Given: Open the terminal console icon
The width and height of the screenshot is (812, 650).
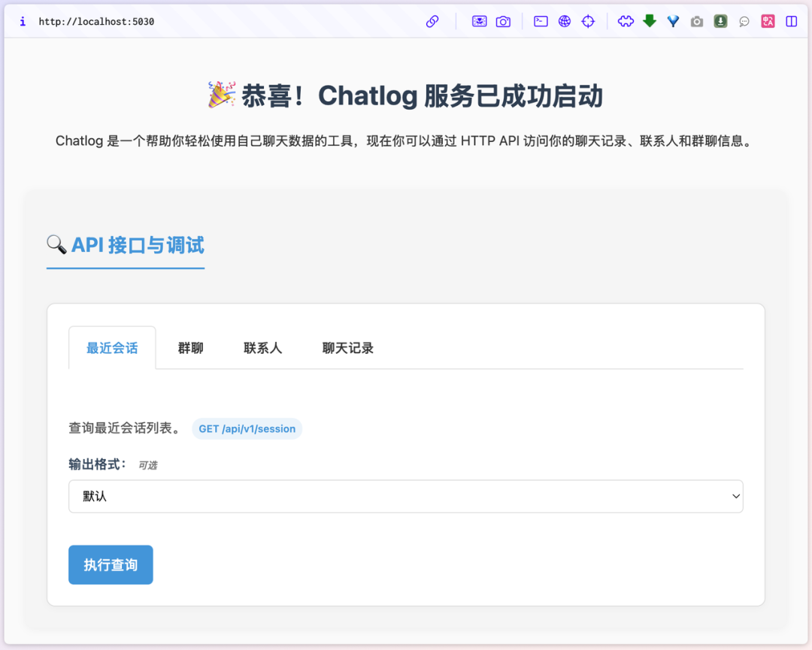Looking at the screenshot, I should click(541, 21).
